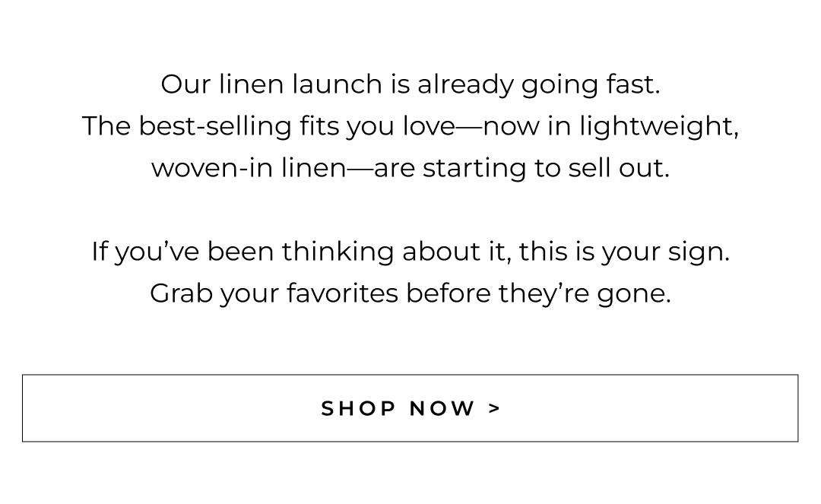Click the word "already" in first line
The width and height of the screenshot is (821, 504).
(x=465, y=84)
